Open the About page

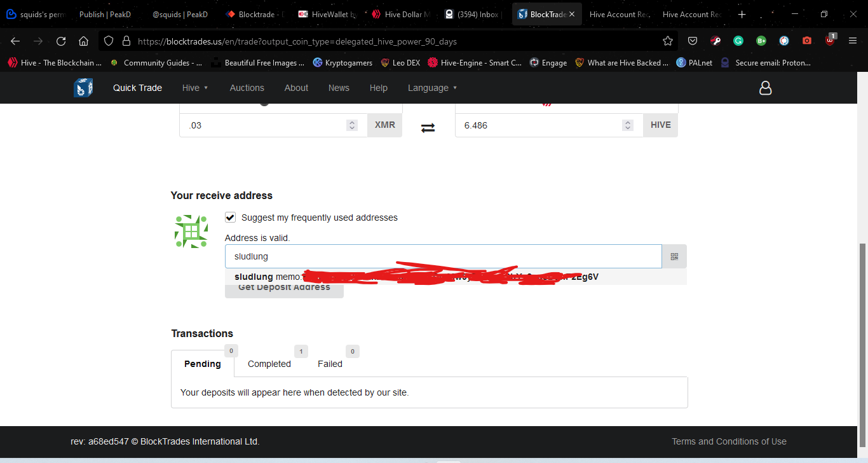[x=296, y=88]
